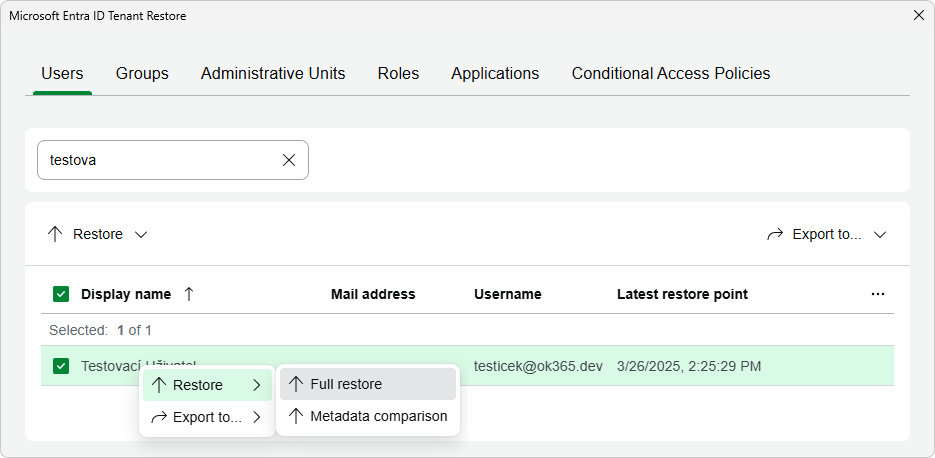Viewport: 935px width, 458px height.
Task: Click the Metadata comparison up-arrow icon
Action: [x=296, y=416]
